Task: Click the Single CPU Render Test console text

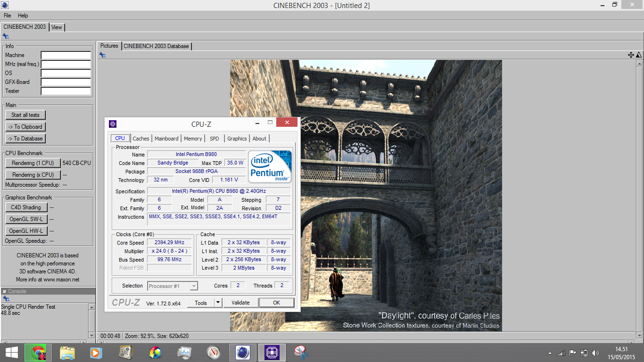Action: click(28, 307)
